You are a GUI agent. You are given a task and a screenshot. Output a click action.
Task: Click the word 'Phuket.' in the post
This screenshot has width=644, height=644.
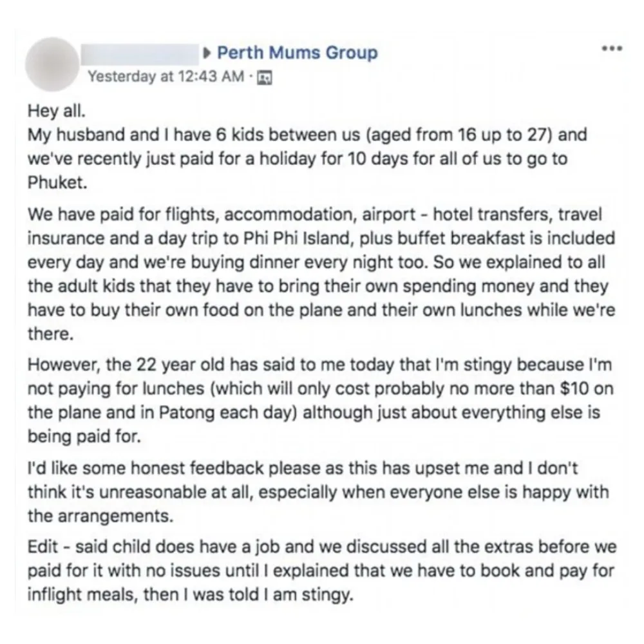57,182
